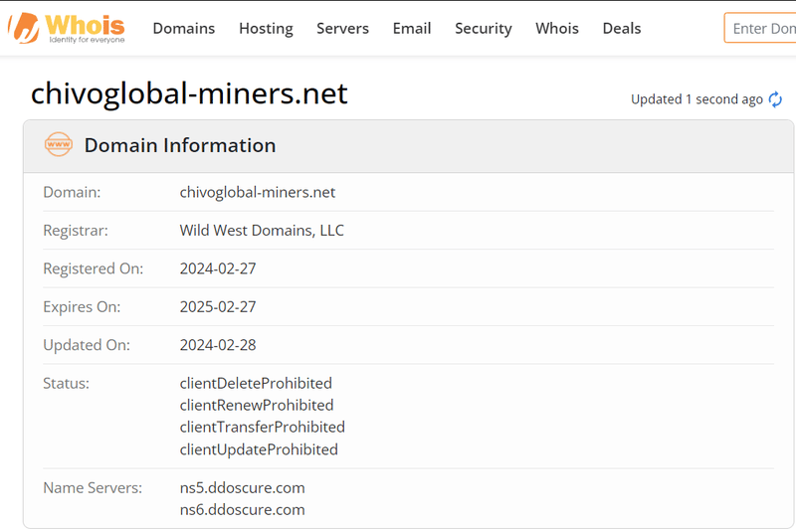Open the Email menu
The image size is (796, 532).
click(x=412, y=29)
